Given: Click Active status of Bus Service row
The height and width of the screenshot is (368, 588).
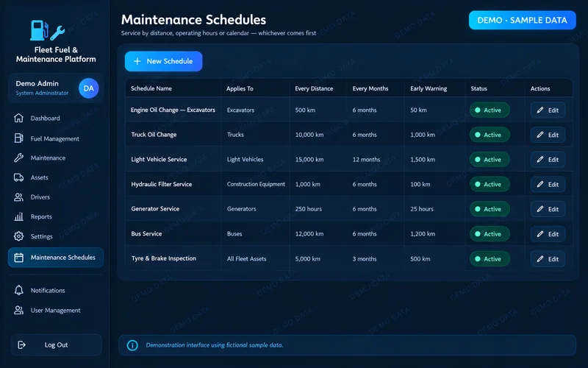Looking at the screenshot, I should [x=490, y=233].
